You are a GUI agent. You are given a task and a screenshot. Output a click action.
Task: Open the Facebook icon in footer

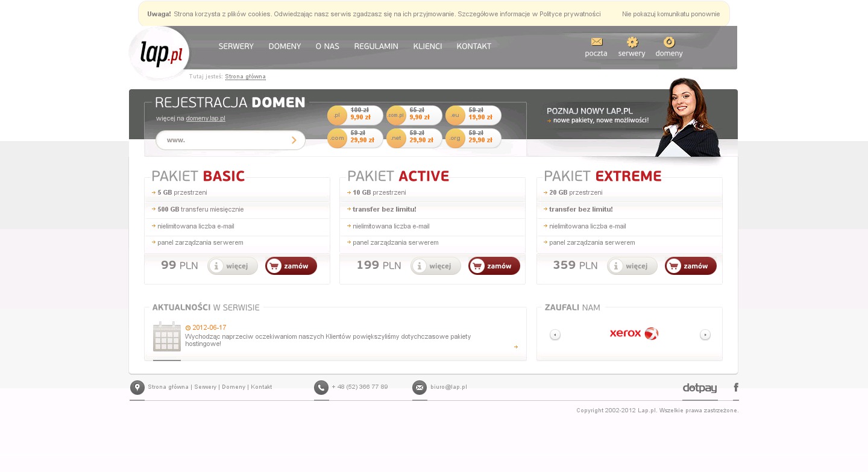(736, 388)
